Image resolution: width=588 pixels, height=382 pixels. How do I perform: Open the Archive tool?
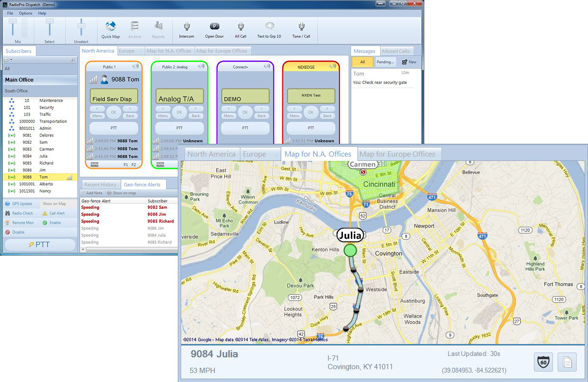pos(134,29)
